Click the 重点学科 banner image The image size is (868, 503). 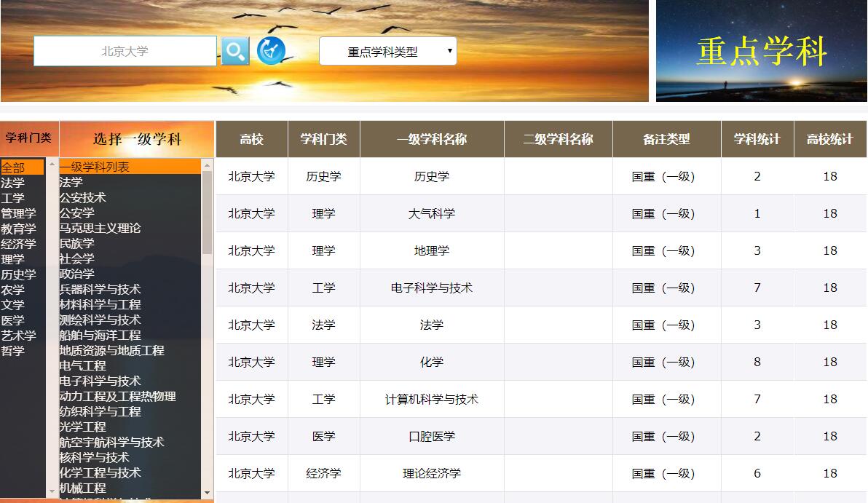pyautogui.click(x=761, y=51)
